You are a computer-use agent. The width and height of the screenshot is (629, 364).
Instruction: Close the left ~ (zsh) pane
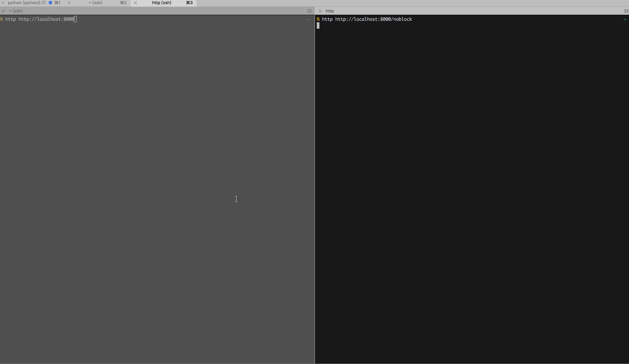3,11
